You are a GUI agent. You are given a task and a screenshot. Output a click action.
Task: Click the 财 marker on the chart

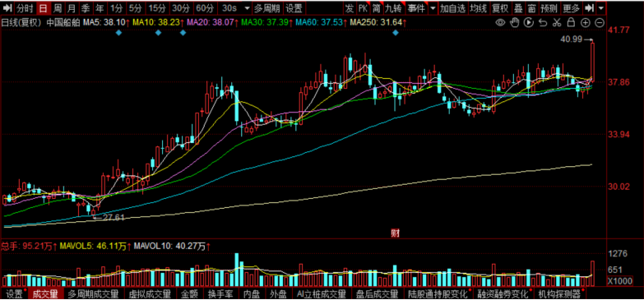[395, 233]
